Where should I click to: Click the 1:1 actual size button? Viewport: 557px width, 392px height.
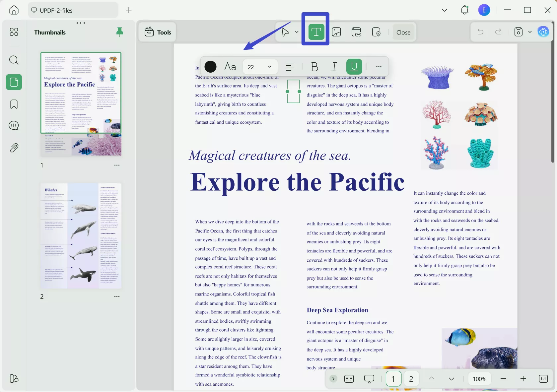(x=543, y=378)
